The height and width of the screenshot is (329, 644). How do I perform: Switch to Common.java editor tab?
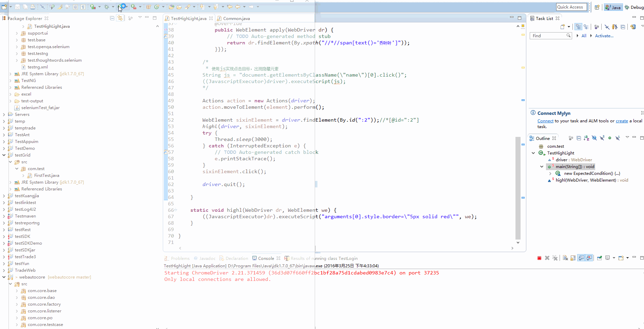(x=236, y=19)
